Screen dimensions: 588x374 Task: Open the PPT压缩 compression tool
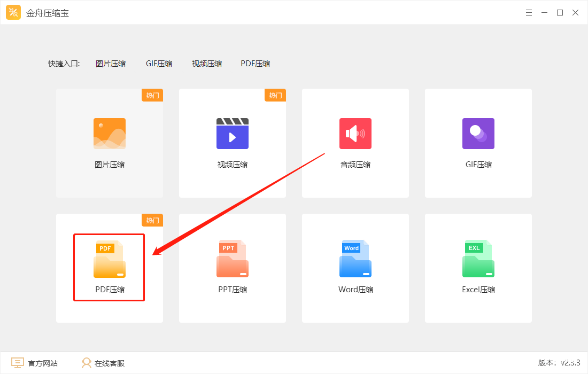pos(232,259)
